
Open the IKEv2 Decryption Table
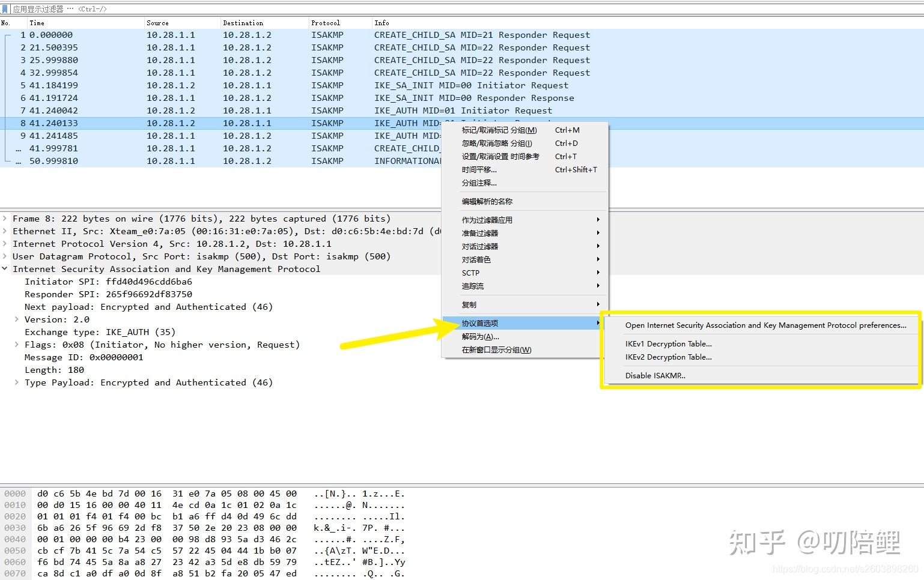pyautogui.click(x=668, y=357)
